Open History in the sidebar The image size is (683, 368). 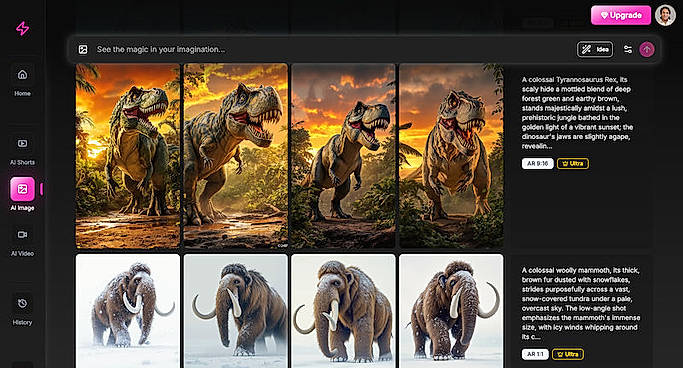pyautogui.click(x=22, y=310)
